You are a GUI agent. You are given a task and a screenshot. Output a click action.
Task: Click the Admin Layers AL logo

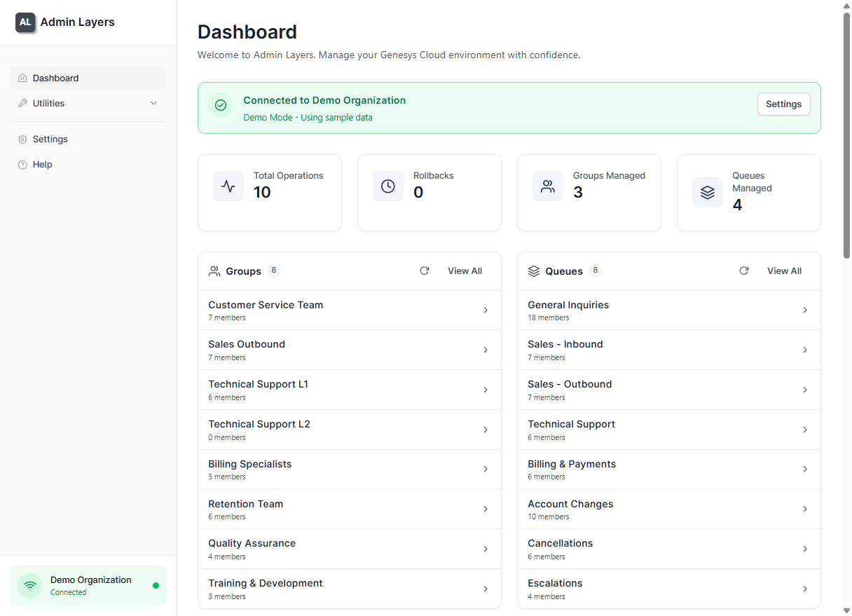[x=25, y=22]
